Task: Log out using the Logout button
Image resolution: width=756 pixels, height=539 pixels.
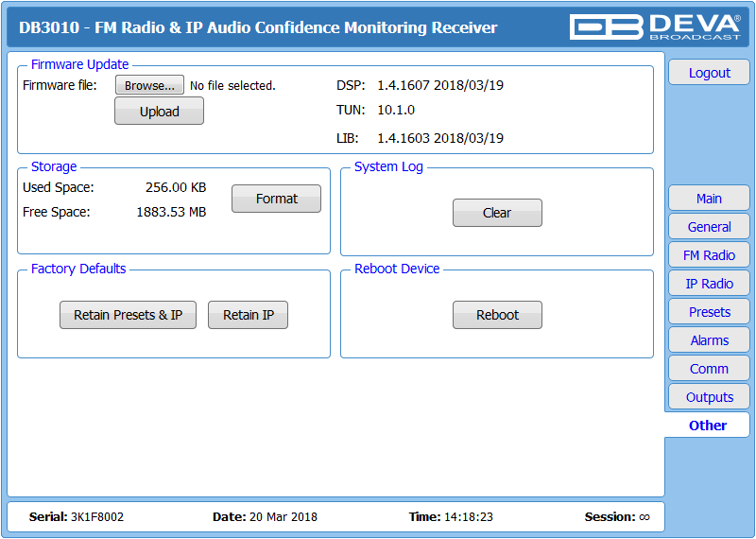Action: pos(709,73)
